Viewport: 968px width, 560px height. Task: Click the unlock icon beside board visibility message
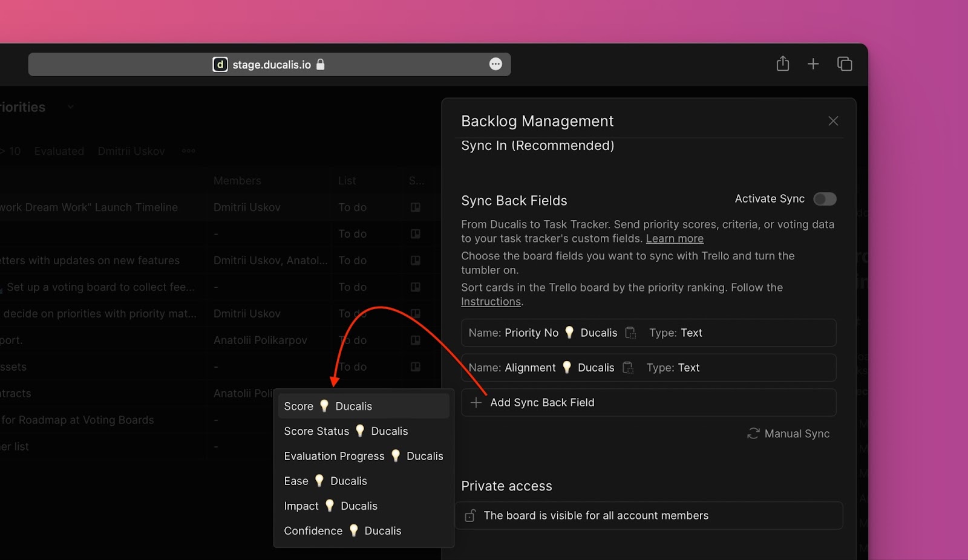pos(470,515)
